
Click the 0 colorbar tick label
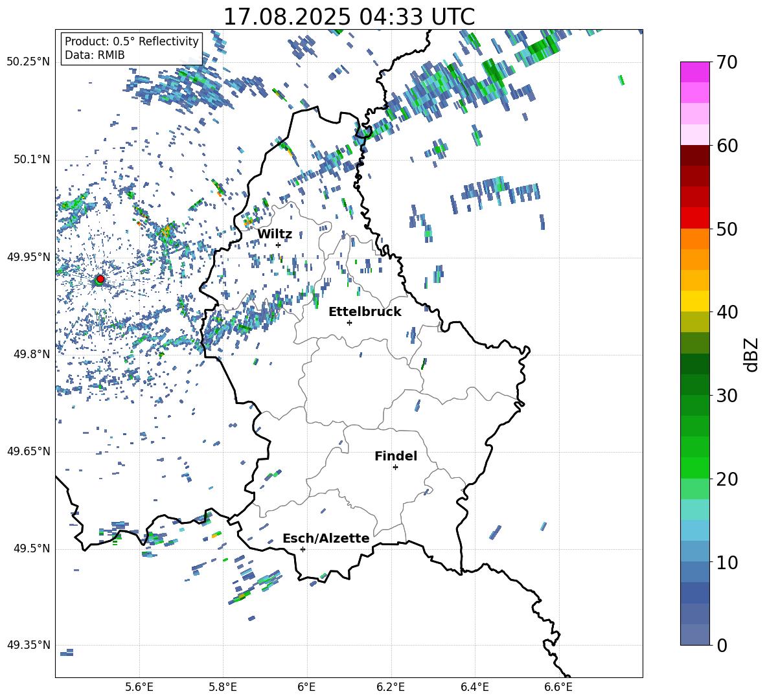[x=722, y=645]
